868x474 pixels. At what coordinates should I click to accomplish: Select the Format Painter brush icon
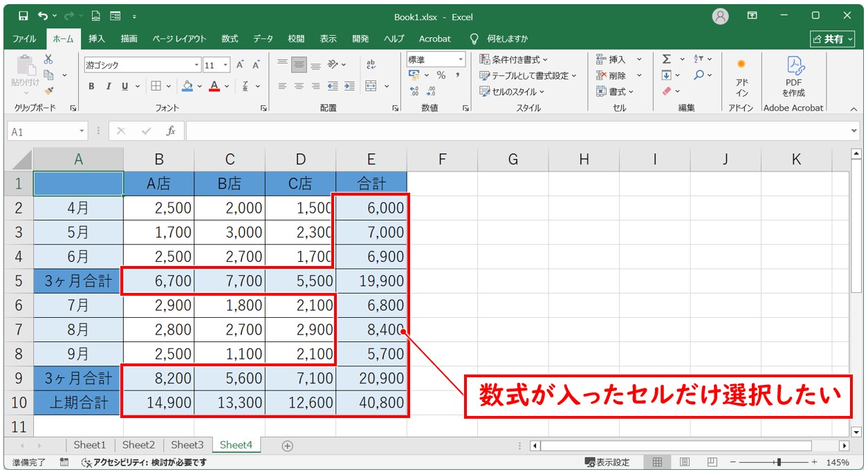[48, 90]
